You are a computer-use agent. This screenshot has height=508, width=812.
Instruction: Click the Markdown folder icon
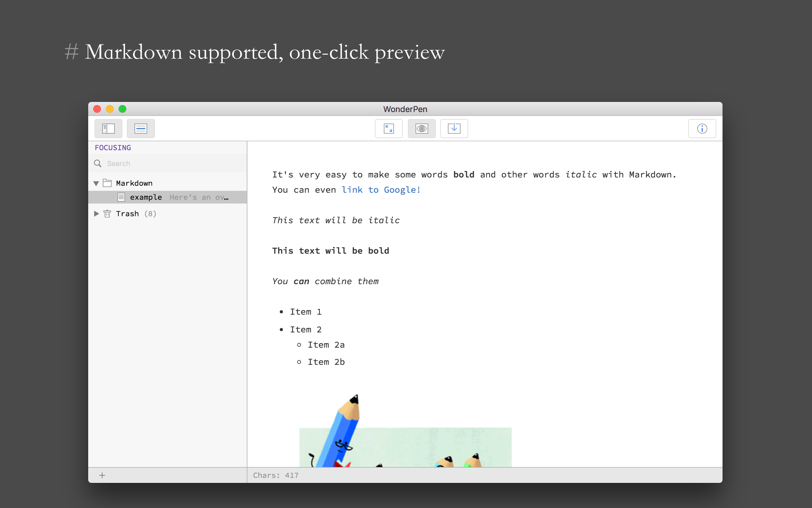point(107,183)
